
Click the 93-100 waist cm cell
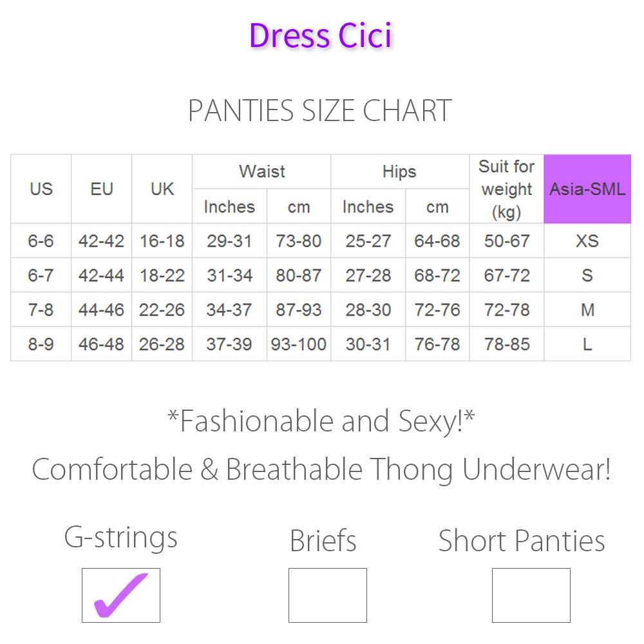[299, 345]
